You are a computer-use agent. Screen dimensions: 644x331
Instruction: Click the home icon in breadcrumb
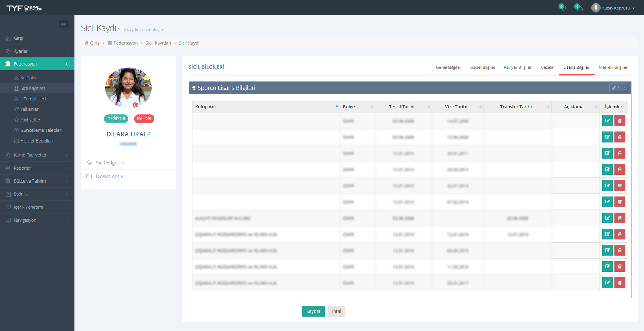coord(86,43)
